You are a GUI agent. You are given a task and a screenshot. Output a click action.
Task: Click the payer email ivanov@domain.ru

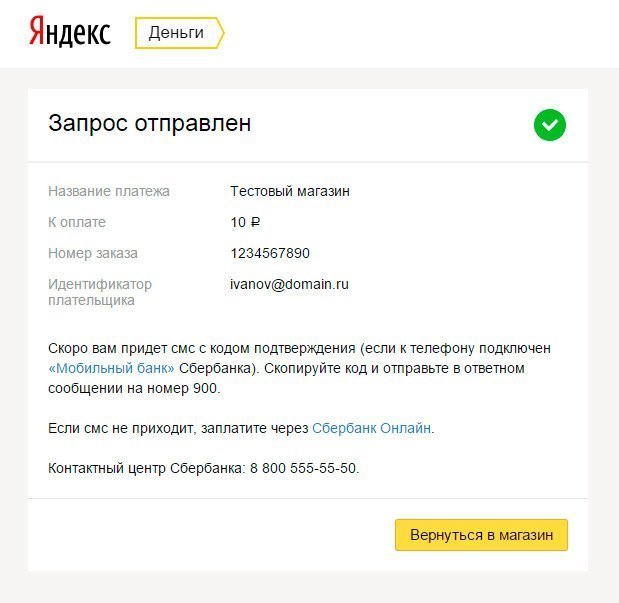tap(289, 284)
